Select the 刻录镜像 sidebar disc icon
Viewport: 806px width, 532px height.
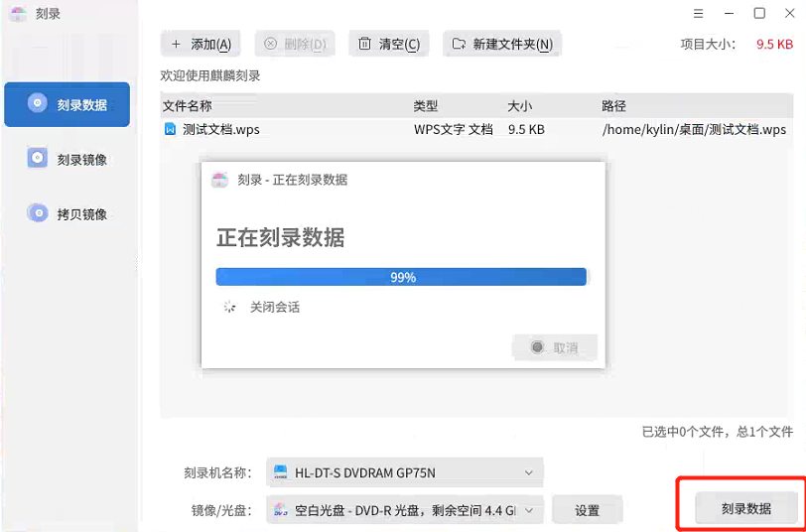(38, 158)
